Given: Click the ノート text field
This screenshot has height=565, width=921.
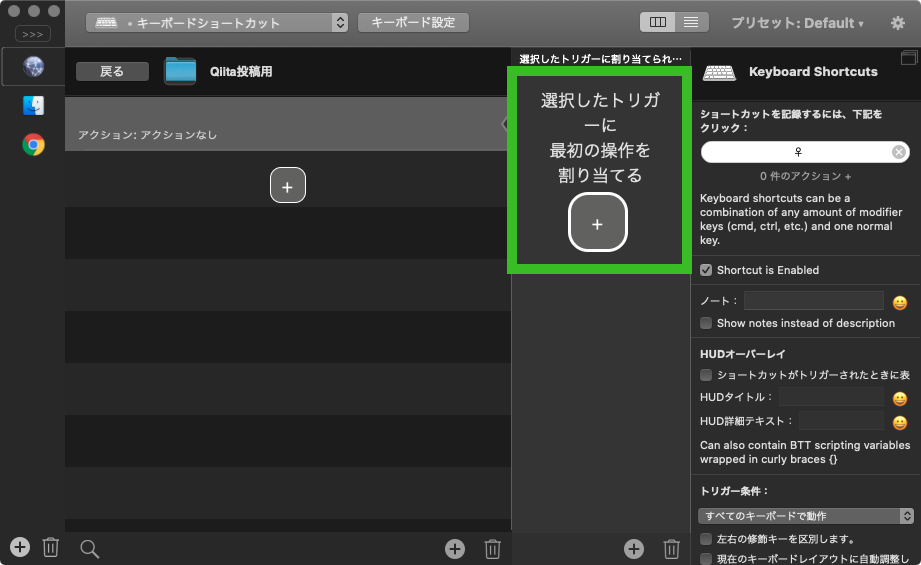Looking at the screenshot, I should [x=814, y=301].
